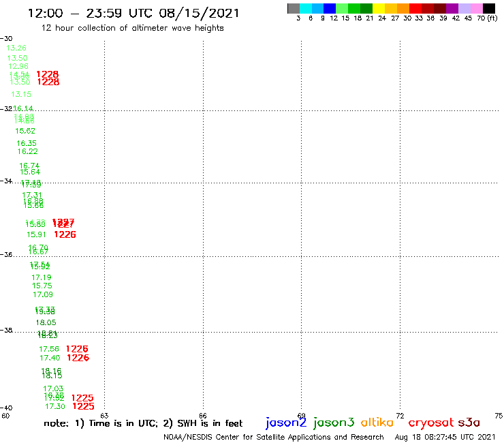Select the -36 latitude axis label
The image size is (504, 443).
pos(6,254)
